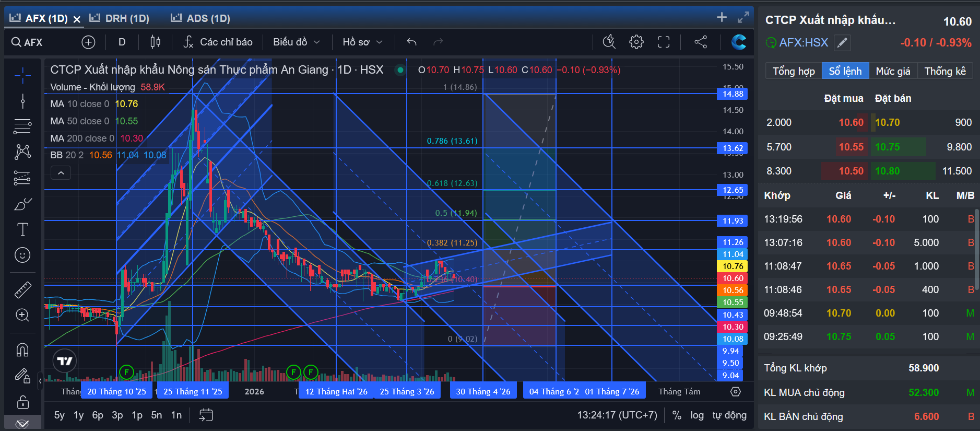Screen dimensions: 980x431
Task: Collapse the drawing toolbar side arrow
Action: pyautogui.click(x=40, y=381)
